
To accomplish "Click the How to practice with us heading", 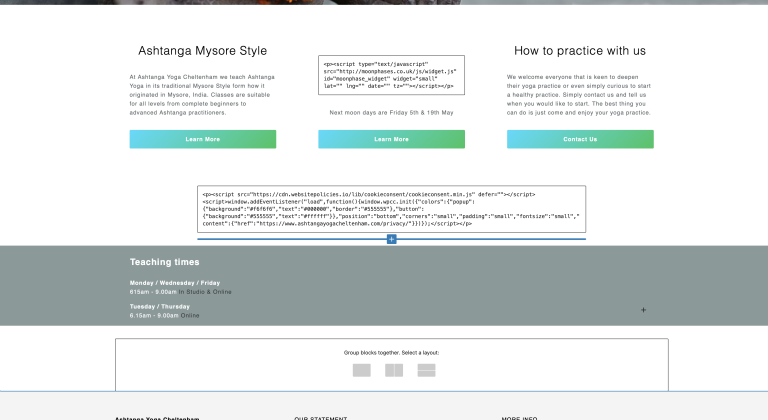I will (x=580, y=51).
